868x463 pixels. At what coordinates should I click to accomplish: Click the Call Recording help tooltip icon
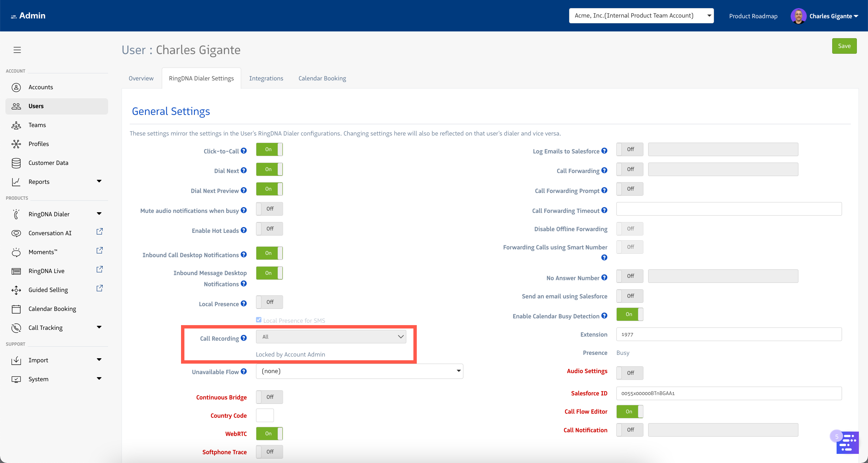coord(244,338)
